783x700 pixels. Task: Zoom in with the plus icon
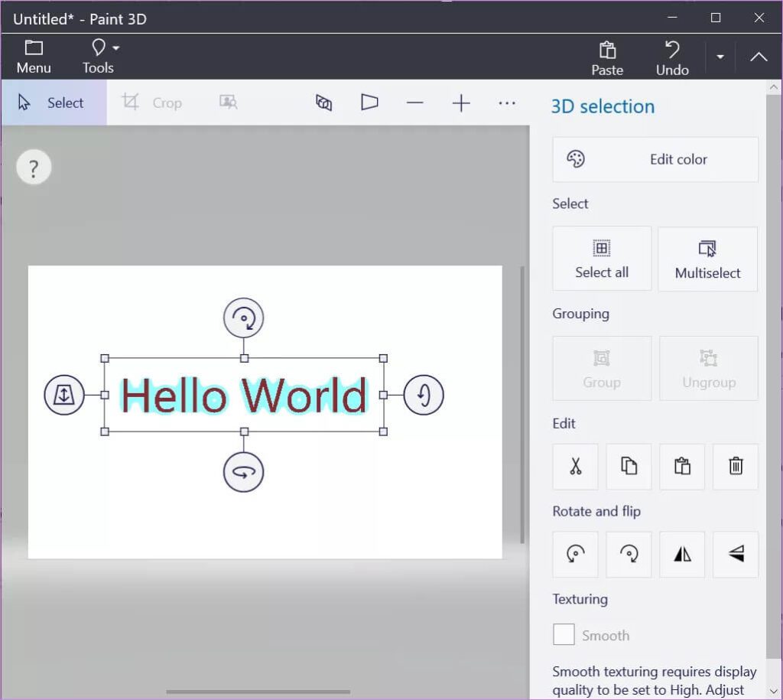click(x=461, y=102)
